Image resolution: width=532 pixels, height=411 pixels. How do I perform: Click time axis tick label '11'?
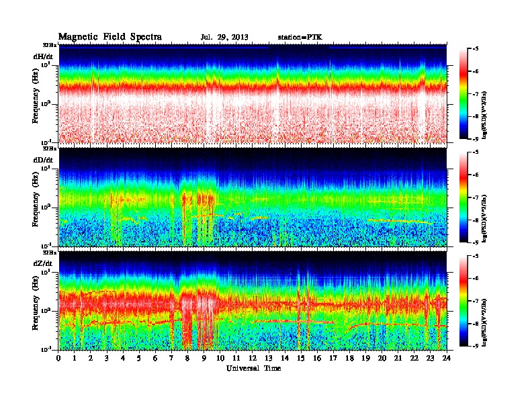(x=236, y=358)
